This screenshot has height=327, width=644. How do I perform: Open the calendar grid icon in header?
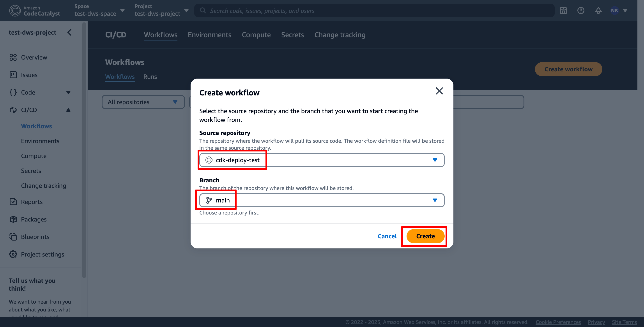click(563, 11)
